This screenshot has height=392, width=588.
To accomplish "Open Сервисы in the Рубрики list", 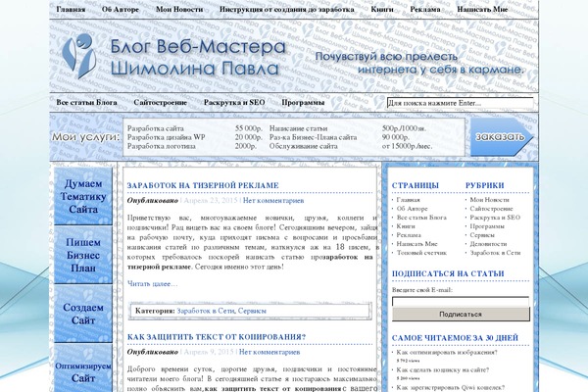I will pyautogui.click(x=482, y=235).
